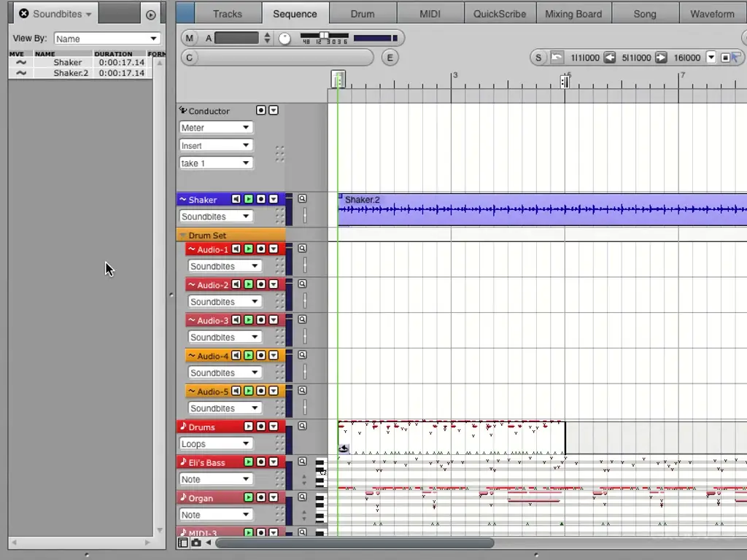Click the E marker button next to the memory field
Screen dimensions: 747x560
pos(390,57)
